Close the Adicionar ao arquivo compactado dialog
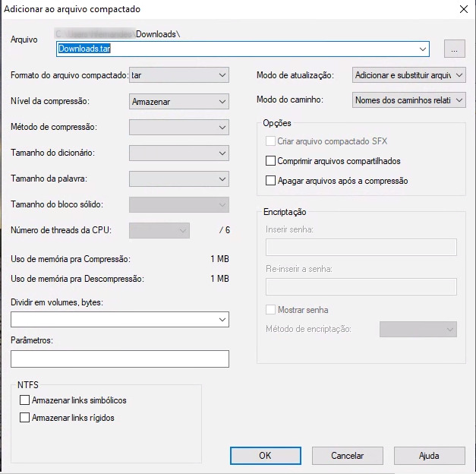476x474 pixels. pos(464,9)
